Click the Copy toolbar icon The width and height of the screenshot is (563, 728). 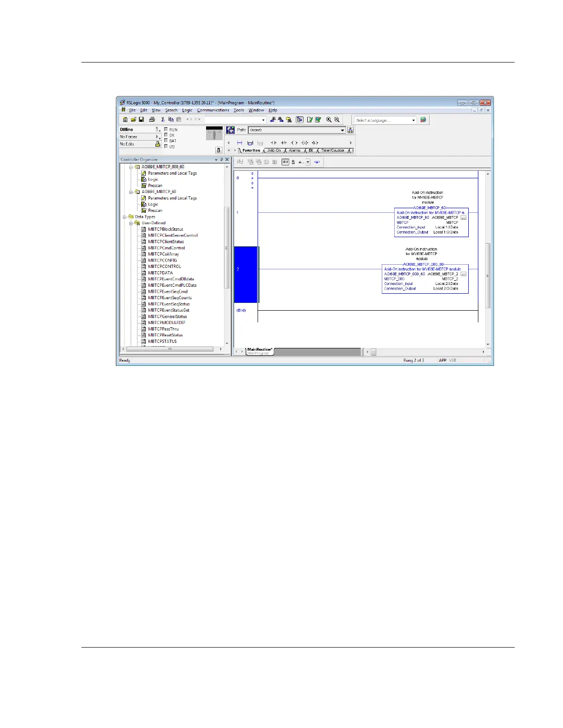point(171,119)
